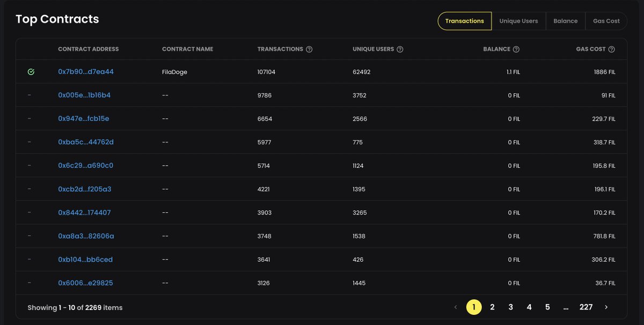
Task: Click the 781.8 FIL gas cost
Action: 604,237
